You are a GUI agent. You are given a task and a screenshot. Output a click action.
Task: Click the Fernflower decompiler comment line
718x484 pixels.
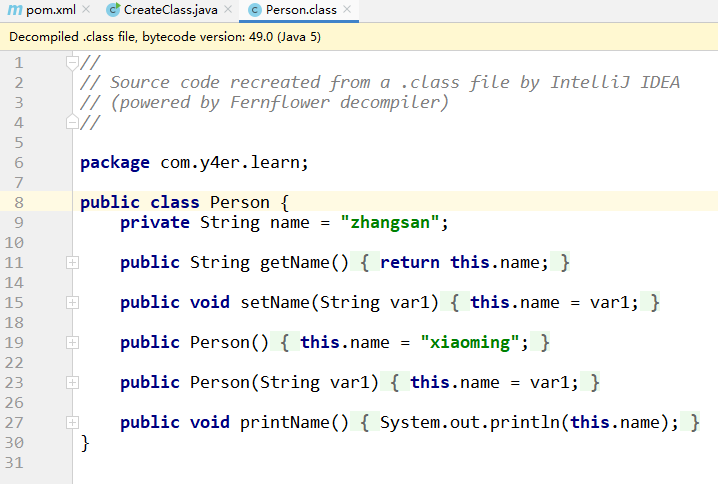point(264,103)
